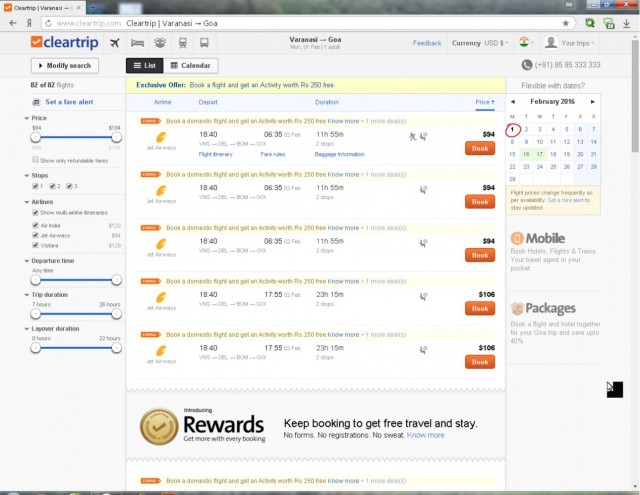Click the Cleartrip logo
This screenshot has height=495, width=640.
pyautogui.click(x=65, y=43)
